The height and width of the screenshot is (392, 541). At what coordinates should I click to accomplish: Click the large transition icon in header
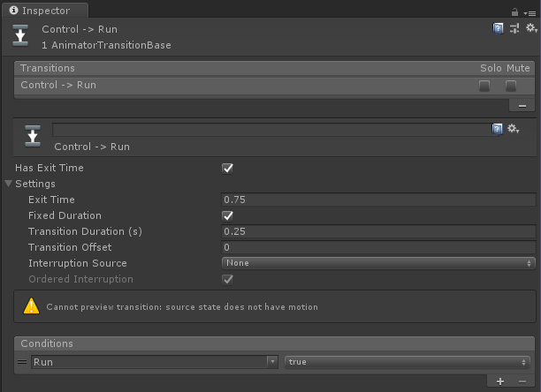point(20,35)
